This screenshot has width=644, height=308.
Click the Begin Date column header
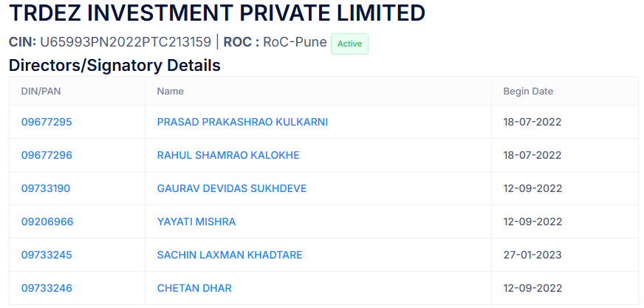[x=528, y=92]
